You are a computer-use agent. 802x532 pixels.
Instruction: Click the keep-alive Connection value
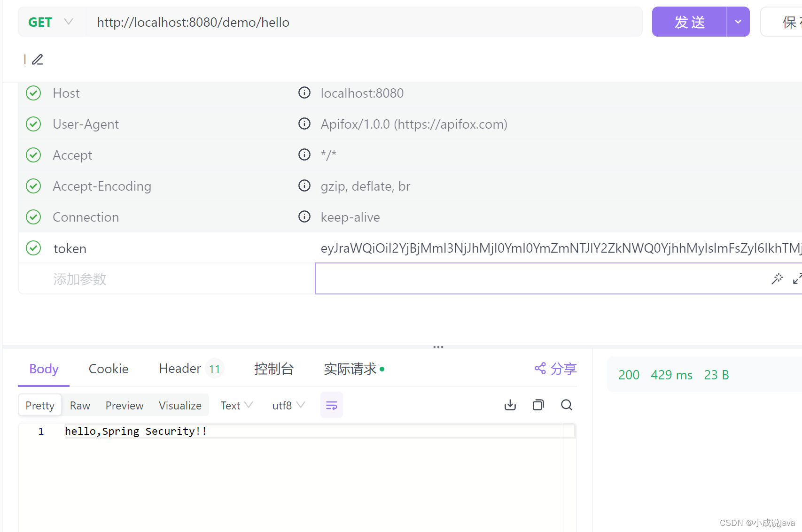[350, 217]
